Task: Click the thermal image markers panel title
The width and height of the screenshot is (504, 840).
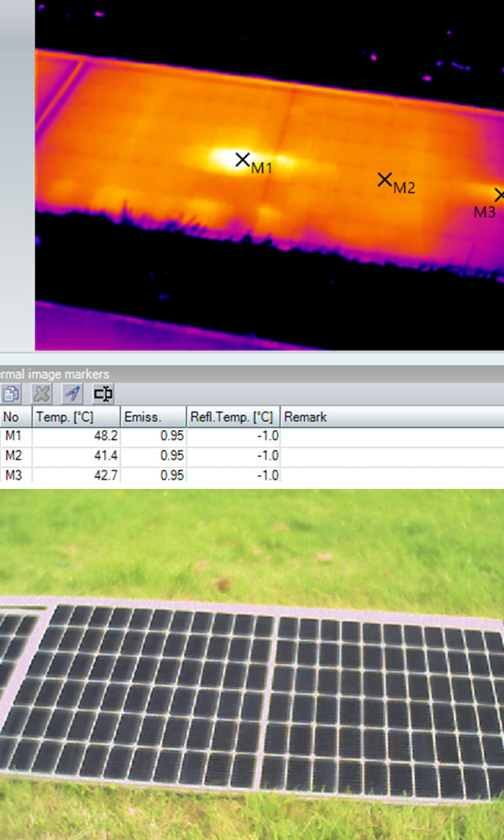Action: tap(54, 374)
